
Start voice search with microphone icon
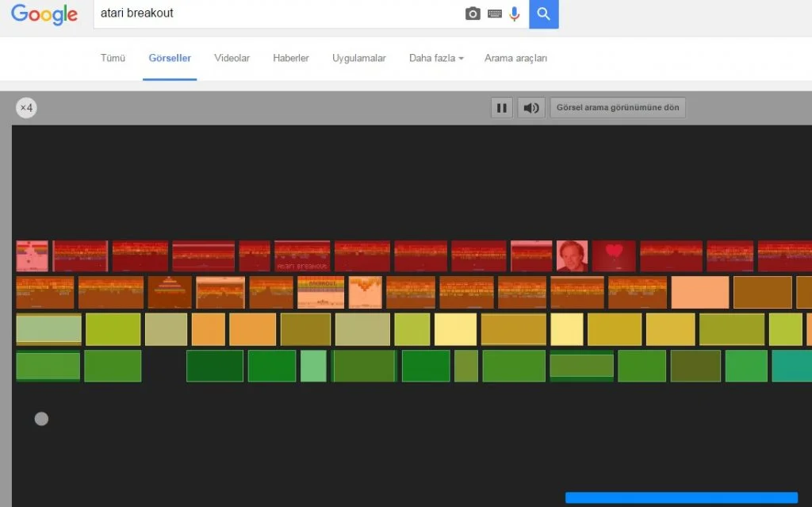(515, 14)
